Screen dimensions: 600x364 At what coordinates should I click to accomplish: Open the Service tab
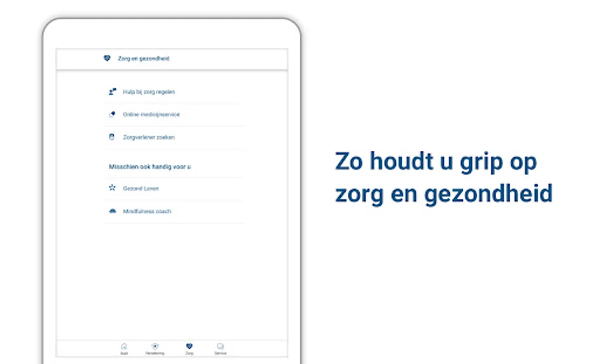(220, 349)
